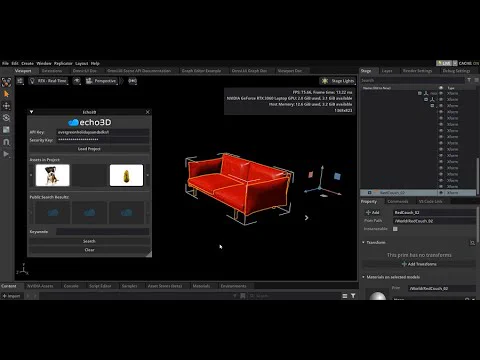The image size is (480, 360).
Task: Click Add Transforms in Property panel
Action: [419, 264]
